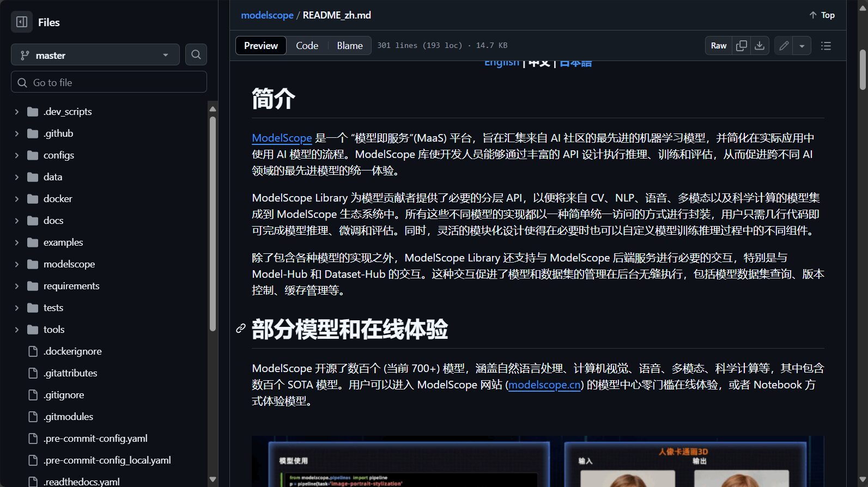Viewport: 868px width, 487px height.
Task: Open the modelscope.cn link
Action: (x=544, y=385)
